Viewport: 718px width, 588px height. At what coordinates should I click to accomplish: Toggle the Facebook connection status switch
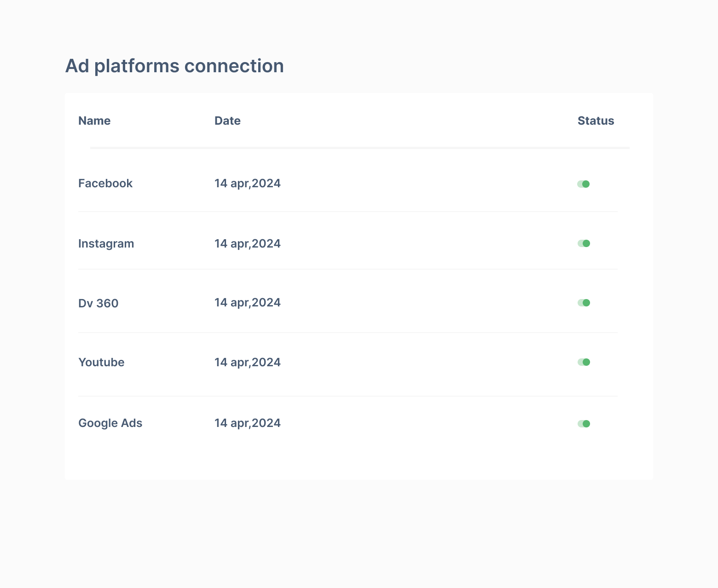click(584, 184)
